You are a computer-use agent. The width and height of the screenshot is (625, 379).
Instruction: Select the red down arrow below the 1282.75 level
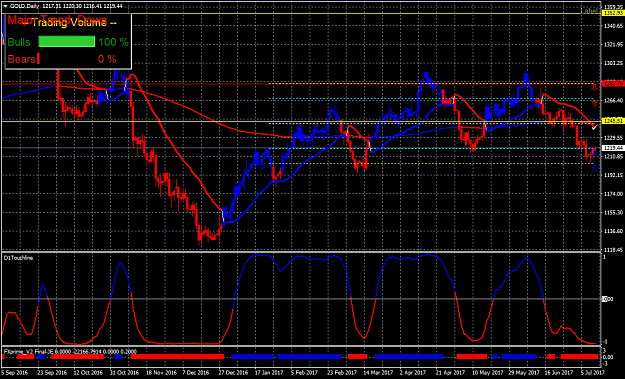[594, 88]
